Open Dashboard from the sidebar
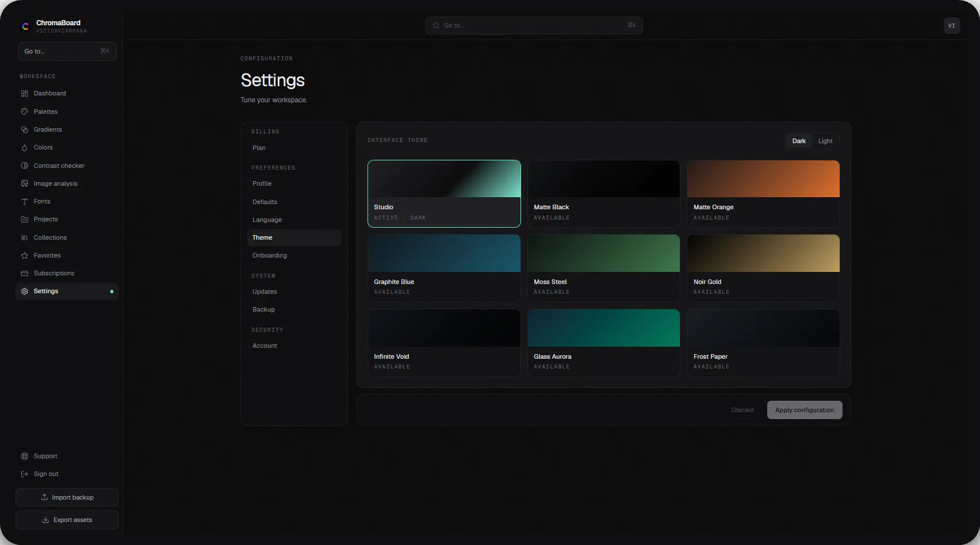The image size is (980, 545). (67, 93)
